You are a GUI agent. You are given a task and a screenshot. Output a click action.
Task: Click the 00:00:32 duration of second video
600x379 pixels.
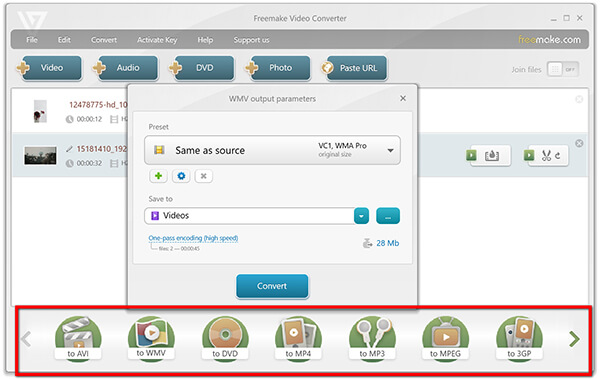(x=89, y=163)
